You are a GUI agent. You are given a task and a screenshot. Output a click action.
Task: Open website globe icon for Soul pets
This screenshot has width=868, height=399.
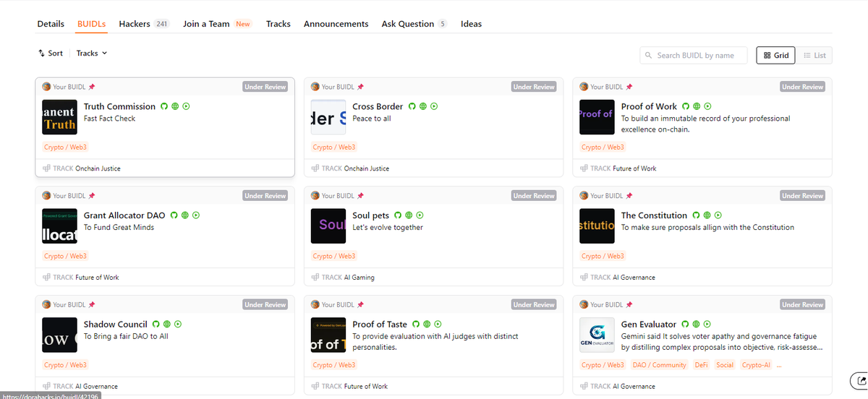click(409, 215)
